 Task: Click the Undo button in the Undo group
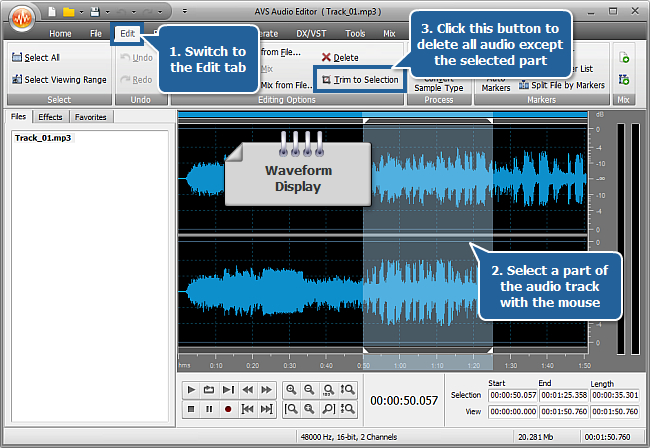pos(136,58)
